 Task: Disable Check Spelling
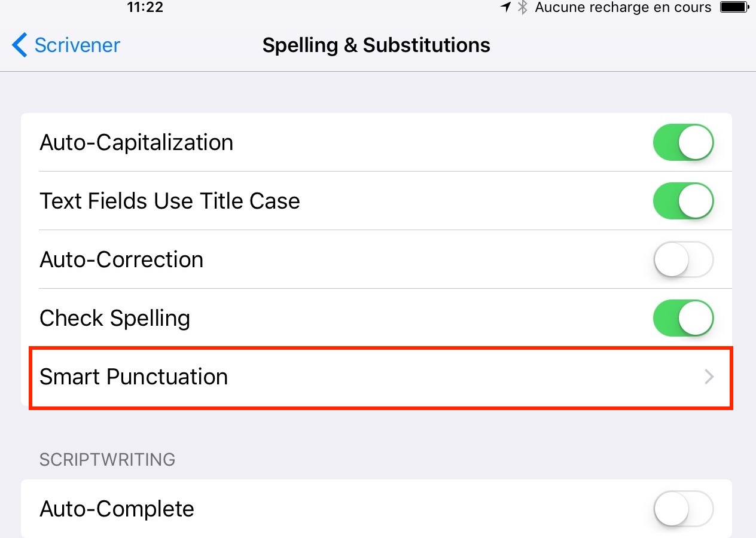[x=683, y=317]
